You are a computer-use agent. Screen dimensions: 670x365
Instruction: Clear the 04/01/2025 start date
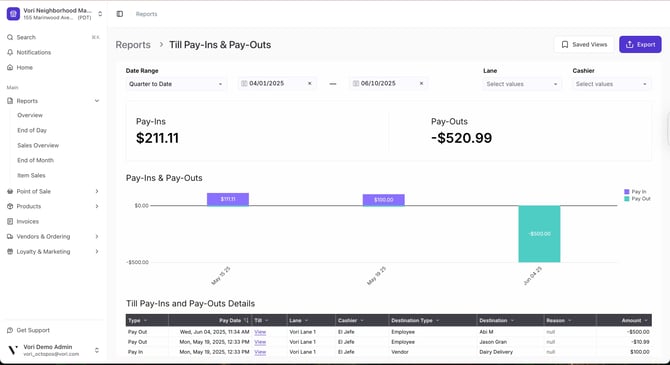pos(310,83)
